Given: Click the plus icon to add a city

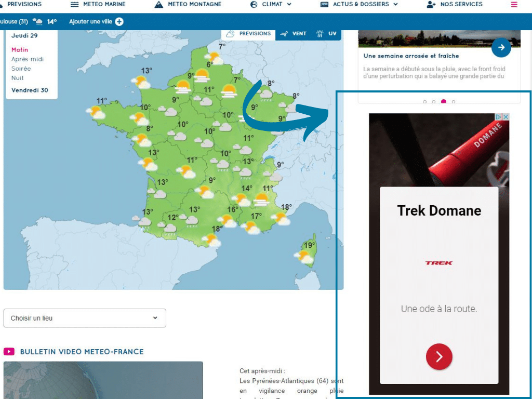Looking at the screenshot, I should pos(119,22).
